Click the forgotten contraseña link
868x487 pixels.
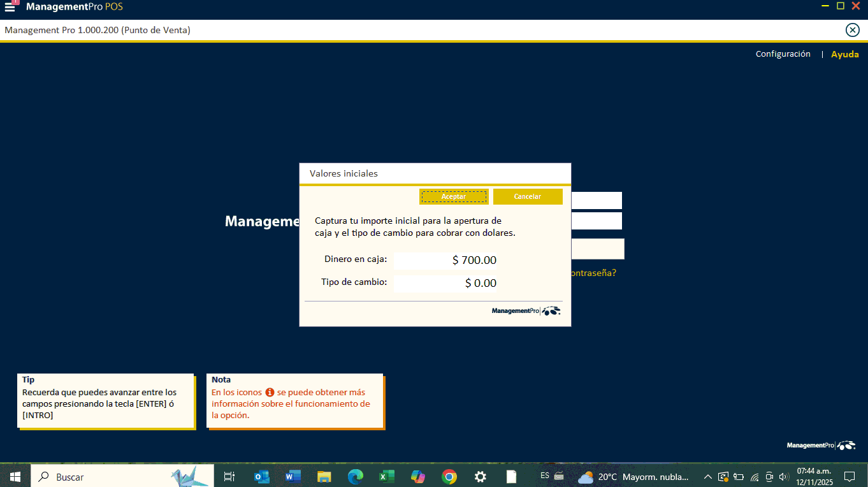pyautogui.click(x=593, y=273)
